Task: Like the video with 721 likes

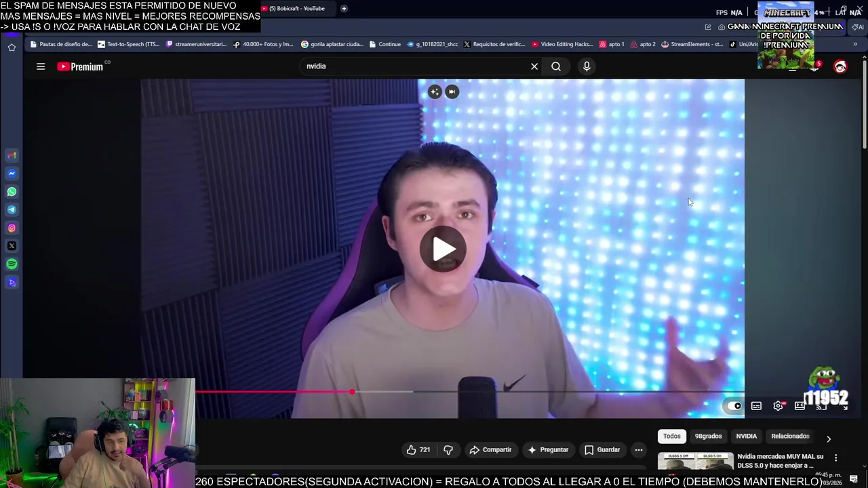Action: pyautogui.click(x=418, y=449)
